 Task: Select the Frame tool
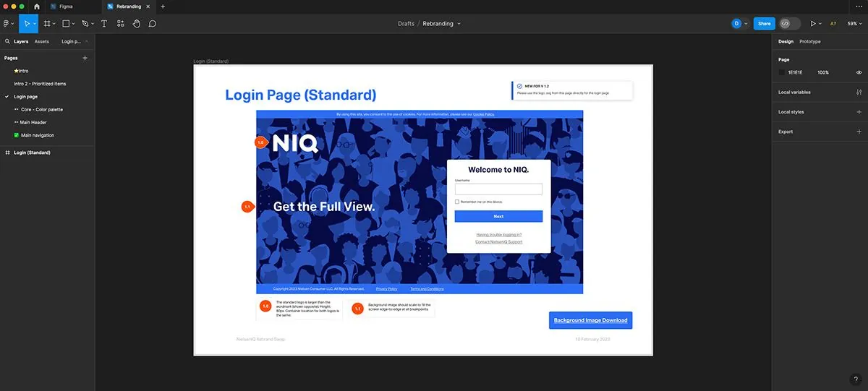point(47,23)
